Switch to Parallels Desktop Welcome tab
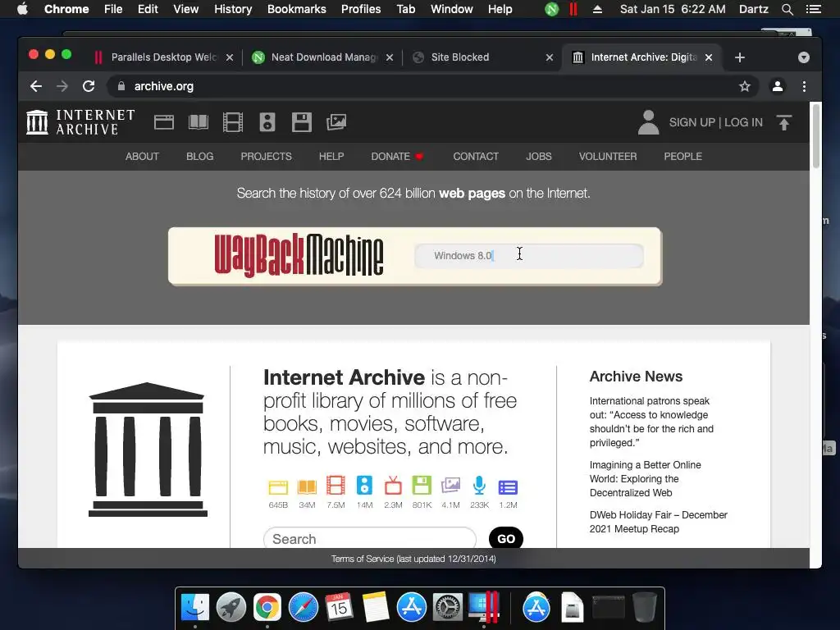The height and width of the screenshot is (630, 840). tap(164, 57)
